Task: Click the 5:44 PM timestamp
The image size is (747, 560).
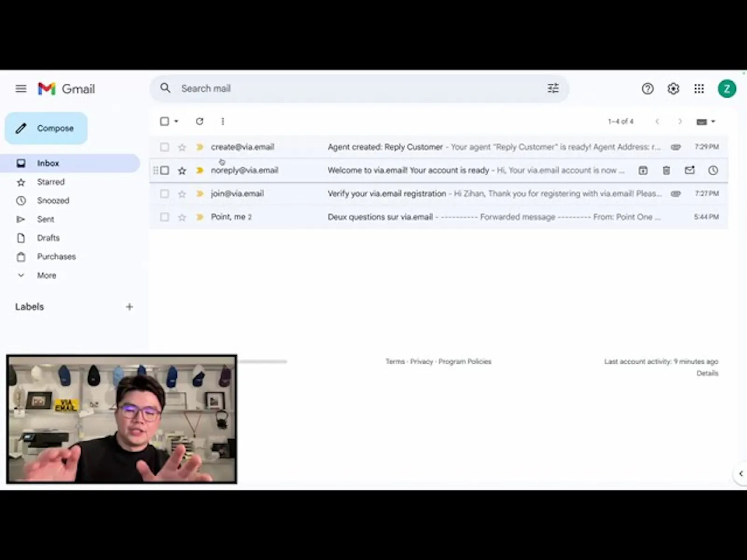Action: click(706, 217)
